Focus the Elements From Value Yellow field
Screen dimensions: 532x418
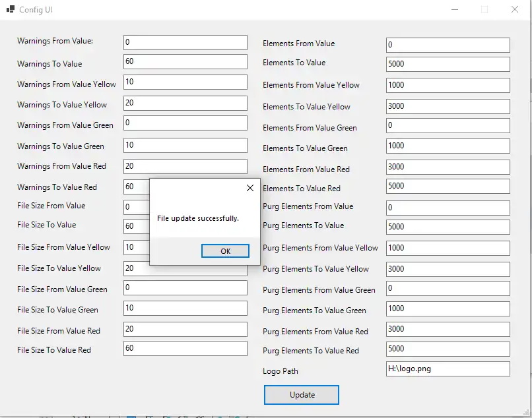tap(448, 86)
